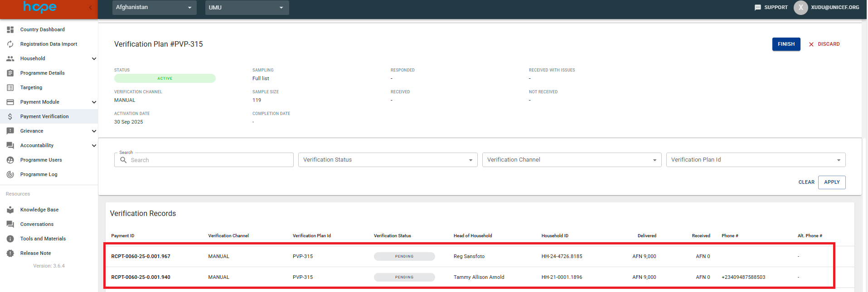Click the Targeting list icon
The height and width of the screenshot is (292, 868).
(10, 87)
